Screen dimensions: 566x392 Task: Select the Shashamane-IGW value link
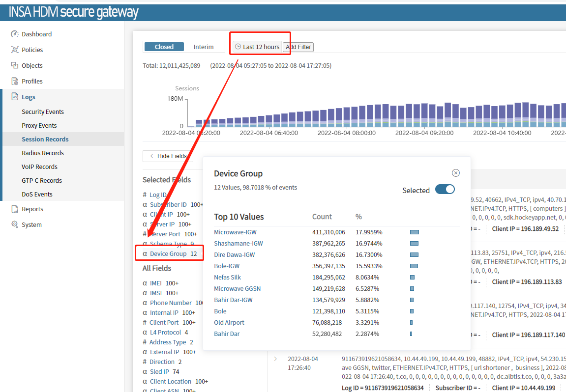[x=238, y=243]
